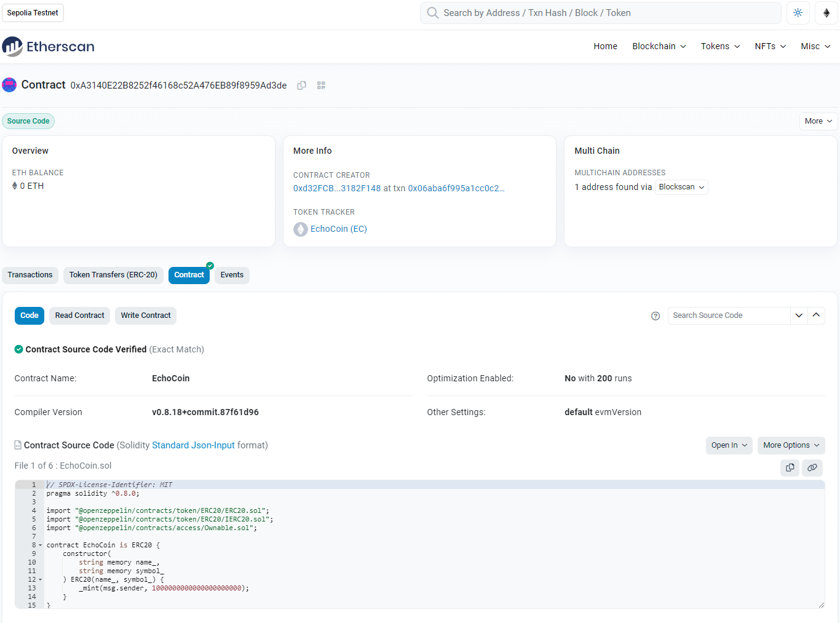
Task: Click the Sepolia Testnet button
Action: 33,13
